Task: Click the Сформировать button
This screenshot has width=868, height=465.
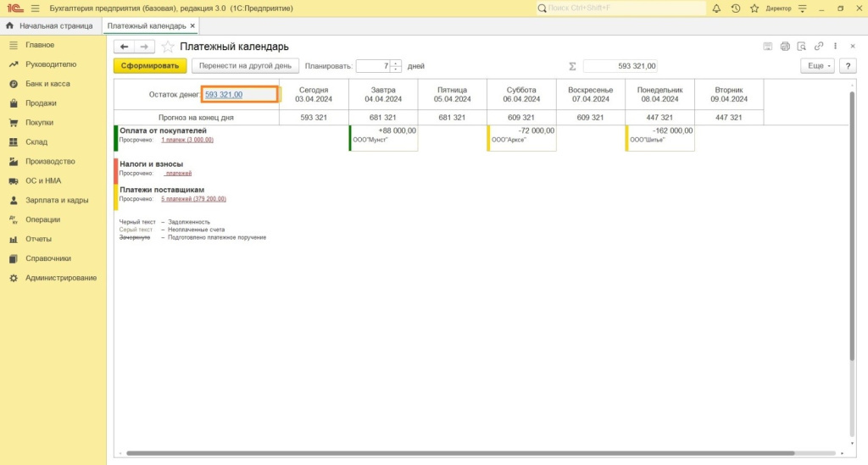Action: pyautogui.click(x=150, y=65)
